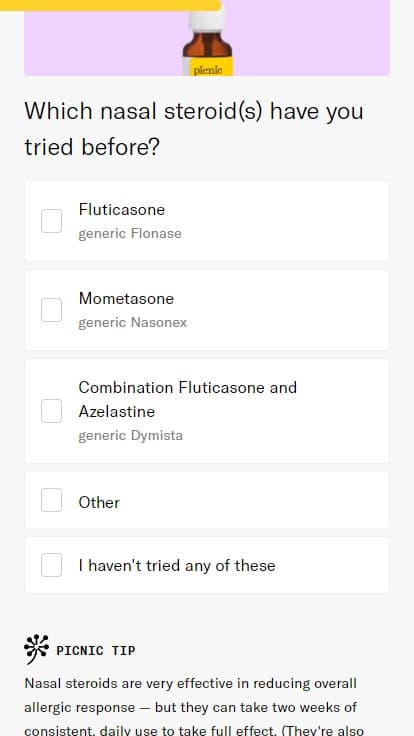The height and width of the screenshot is (736, 414).
Task: Click the generic Dymista subtitle
Action: tap(130, 436)
